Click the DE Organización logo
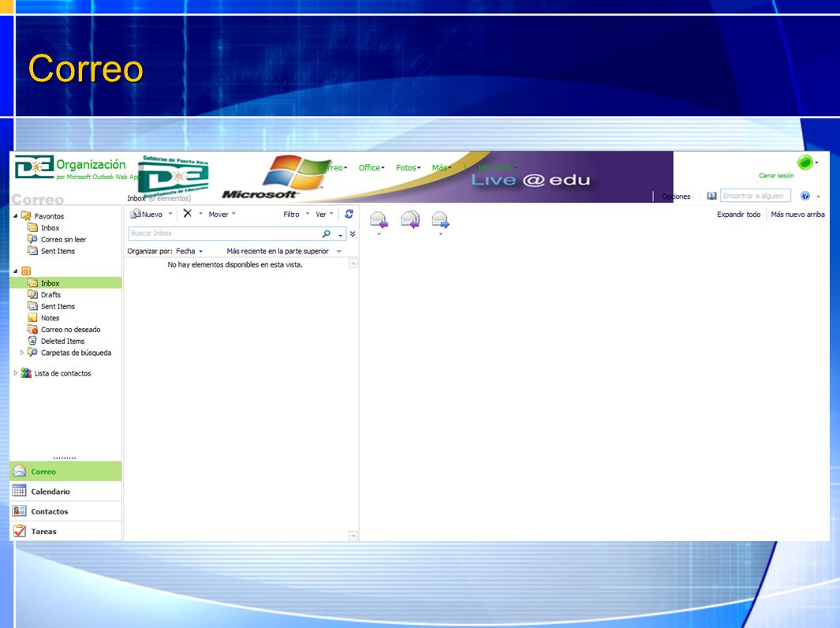Screen dimensions: 840x628 pos(70,168)
